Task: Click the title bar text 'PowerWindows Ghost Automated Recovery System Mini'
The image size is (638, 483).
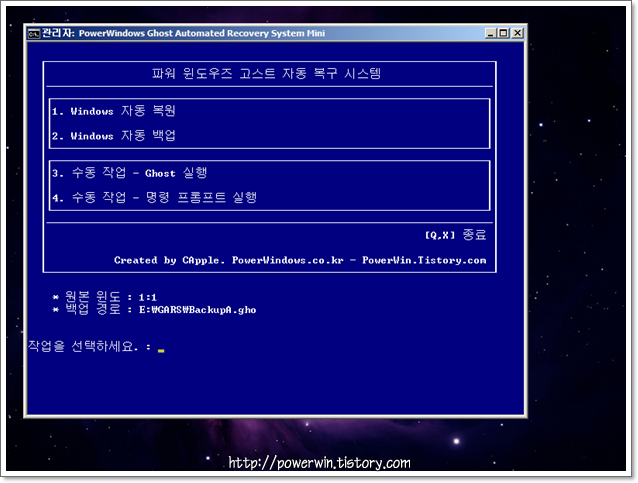Action: [201, 33]
